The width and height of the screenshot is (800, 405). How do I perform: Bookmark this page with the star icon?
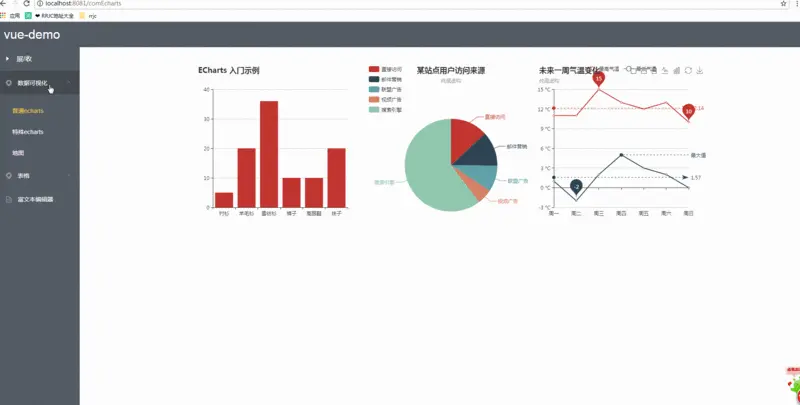point(784,4)
